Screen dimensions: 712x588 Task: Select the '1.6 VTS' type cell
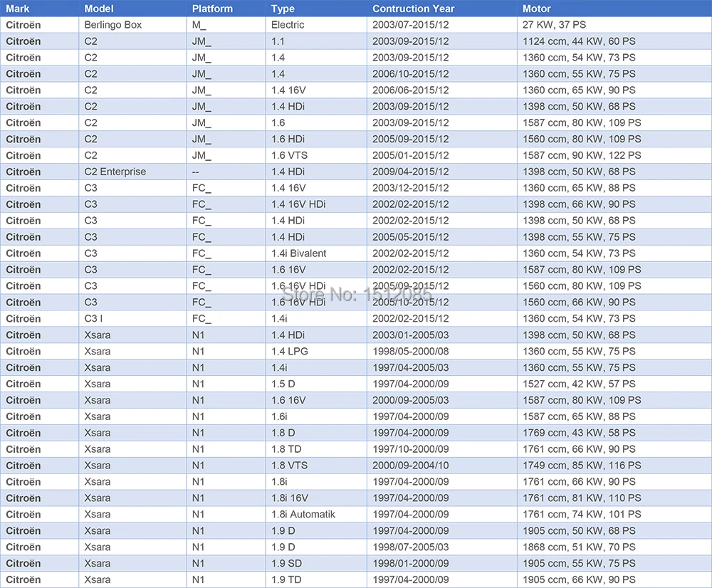coord(316,155)
